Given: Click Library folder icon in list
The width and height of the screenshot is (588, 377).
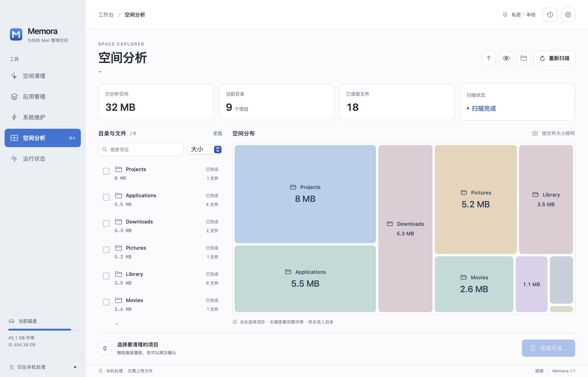Looking at the screenshot, I should [x=119, y=274].
